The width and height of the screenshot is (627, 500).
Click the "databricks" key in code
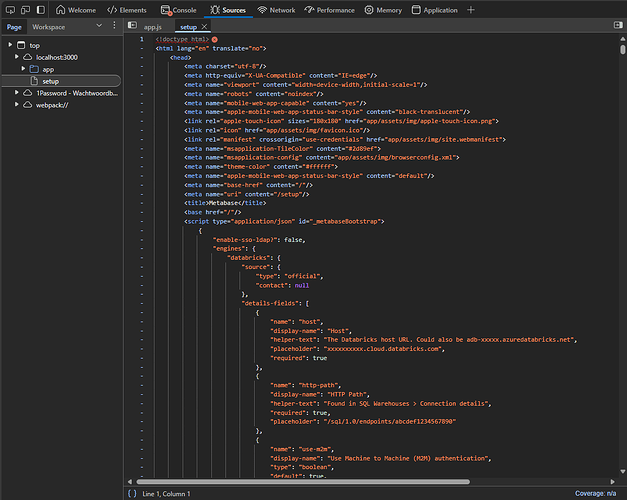point(249,258)
